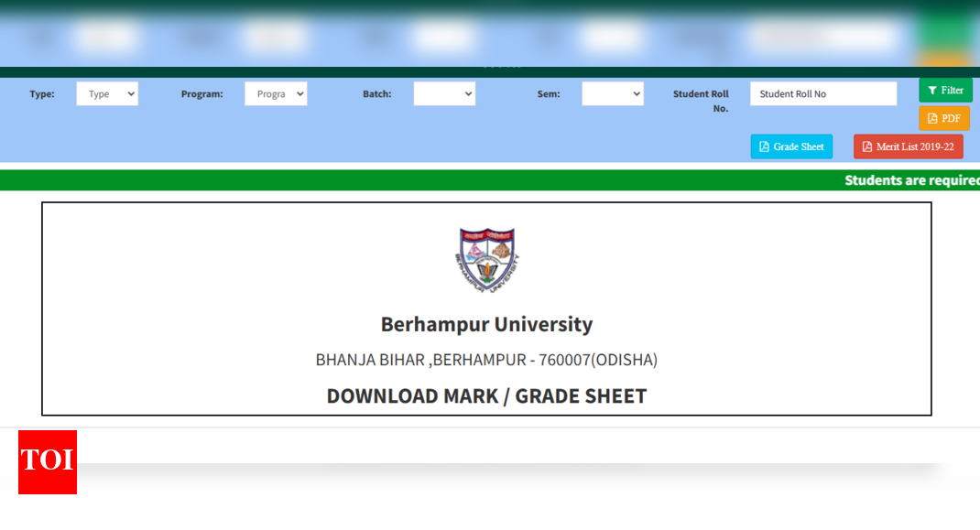Click the Program: label
The height and width of the screenshot is (530, 980).
click(x=201, y=93)
